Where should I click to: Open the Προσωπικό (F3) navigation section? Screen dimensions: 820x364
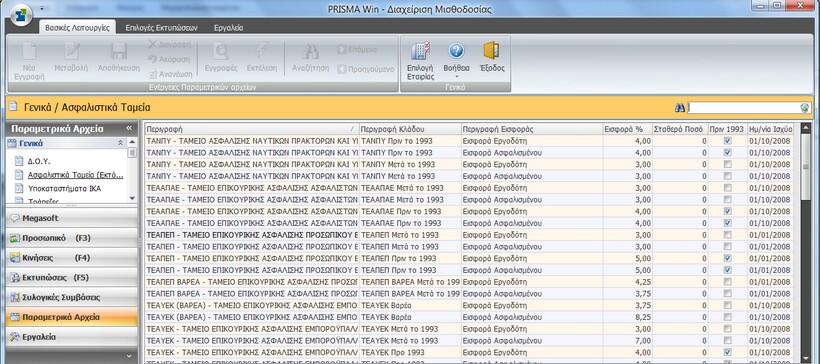(72, 237)
